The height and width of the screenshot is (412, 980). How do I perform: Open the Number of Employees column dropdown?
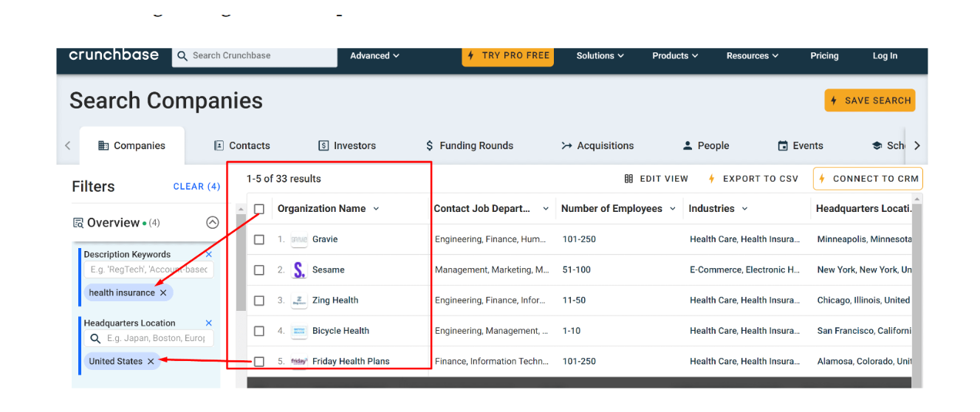(673, 209)
